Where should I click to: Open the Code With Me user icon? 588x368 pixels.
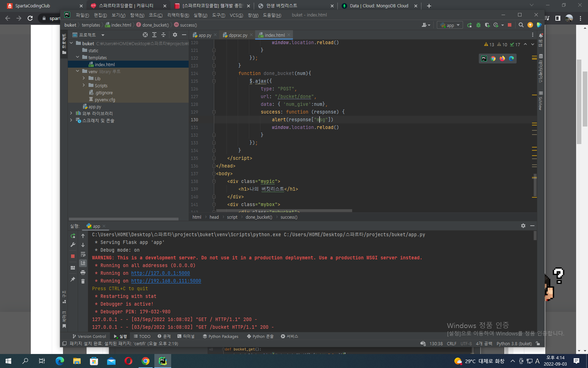tap(426, 25)
